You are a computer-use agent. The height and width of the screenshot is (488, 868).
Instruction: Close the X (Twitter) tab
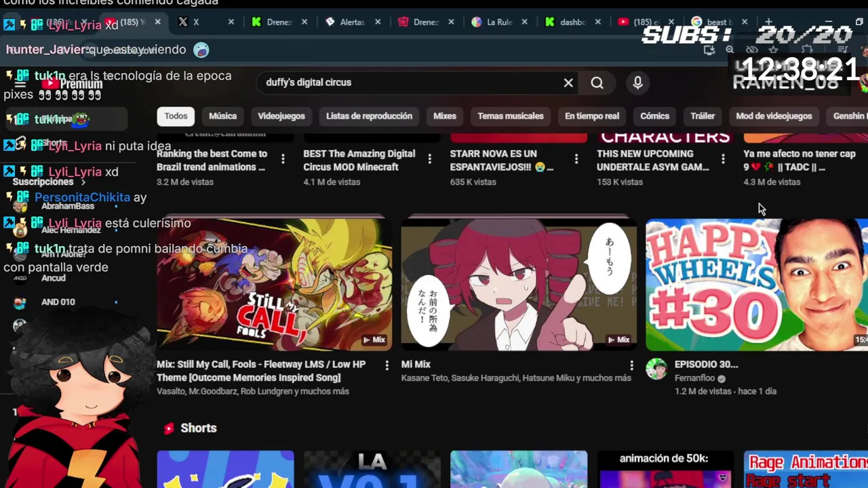coord(231,22)
